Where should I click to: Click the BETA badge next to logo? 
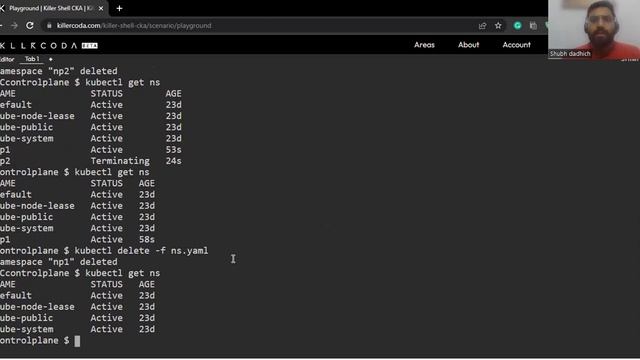point(89,46)
